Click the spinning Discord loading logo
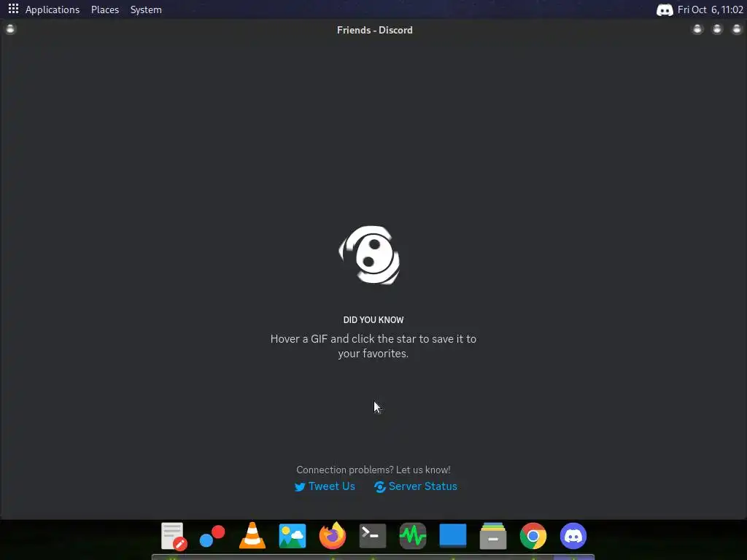 pyautogui.click(x=370, y=255)
